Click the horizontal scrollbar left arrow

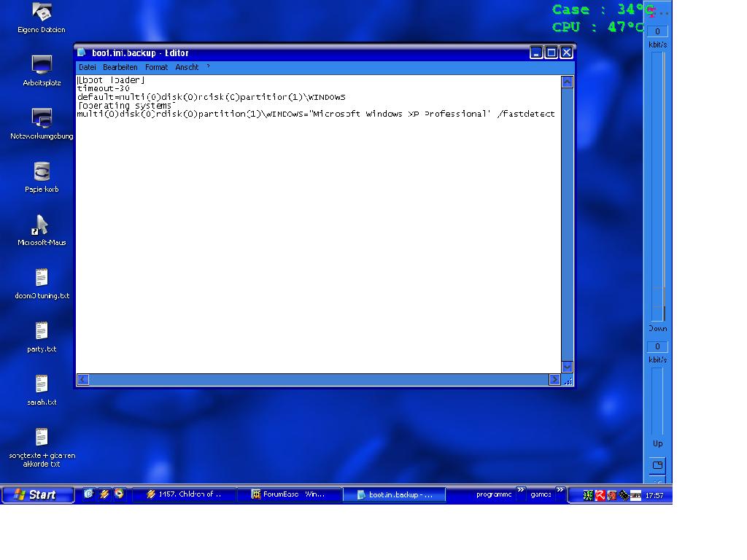coord(83,379)
